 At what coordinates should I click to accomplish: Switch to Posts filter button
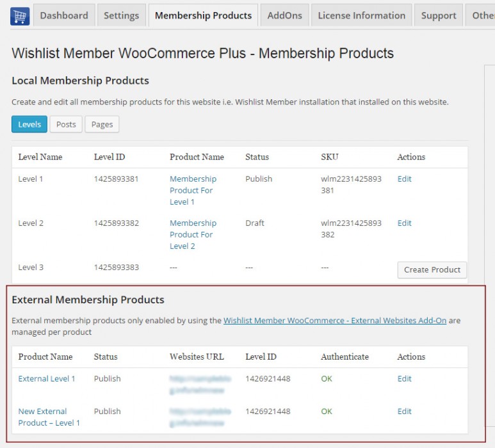(x=66, y=124)
